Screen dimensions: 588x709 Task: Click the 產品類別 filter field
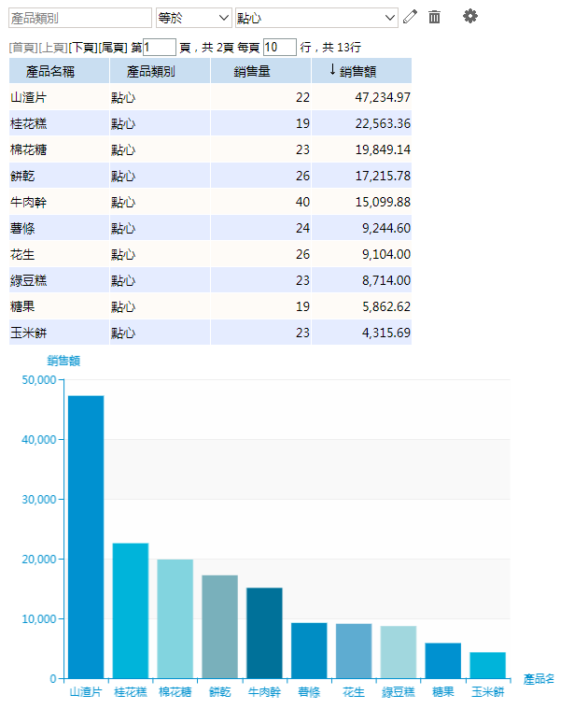click(80, 18)
